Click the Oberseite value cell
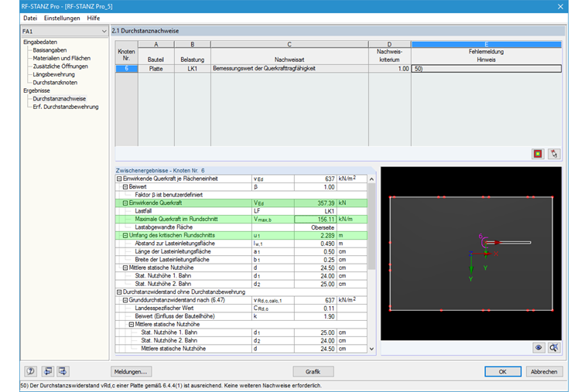588x392 pixels. [x=315, y=227]
